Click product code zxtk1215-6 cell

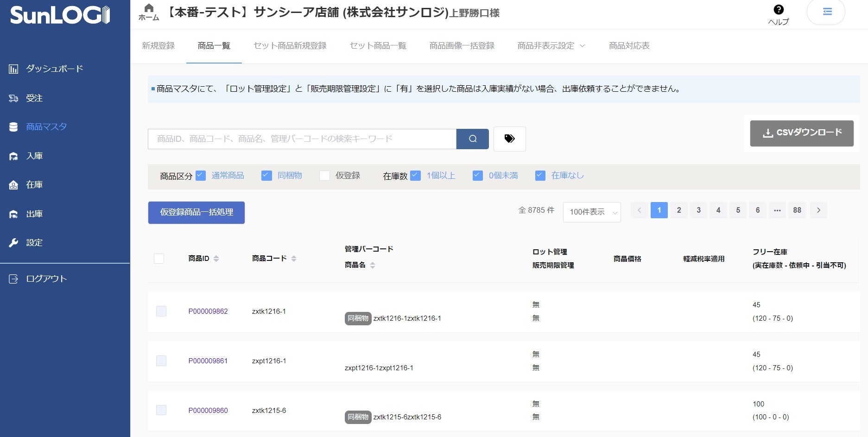(x=269, y=411)
